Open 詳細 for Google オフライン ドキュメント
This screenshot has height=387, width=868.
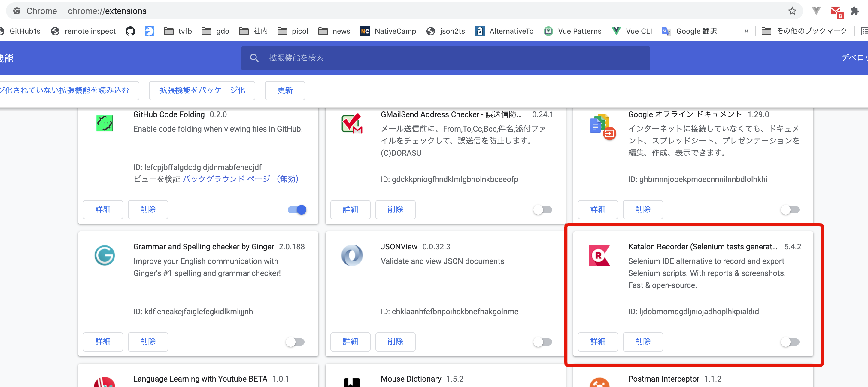[598, 209]
